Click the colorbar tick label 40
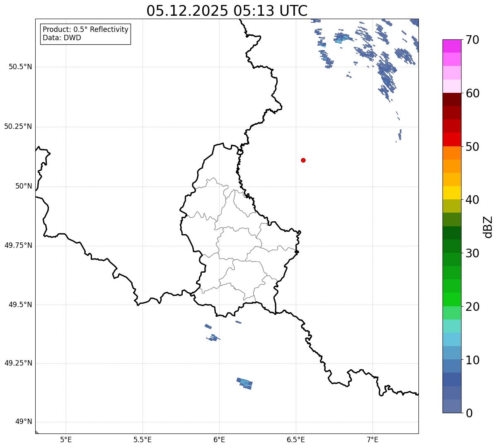The height and width of the screenshot is (448, 498). coord(472,200)
